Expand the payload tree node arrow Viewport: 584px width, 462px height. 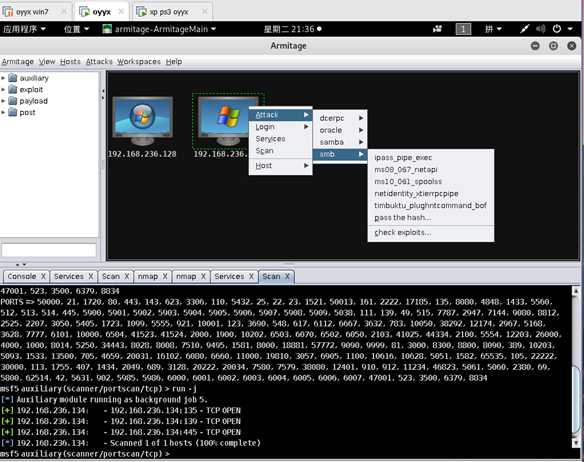pos(3,101)
